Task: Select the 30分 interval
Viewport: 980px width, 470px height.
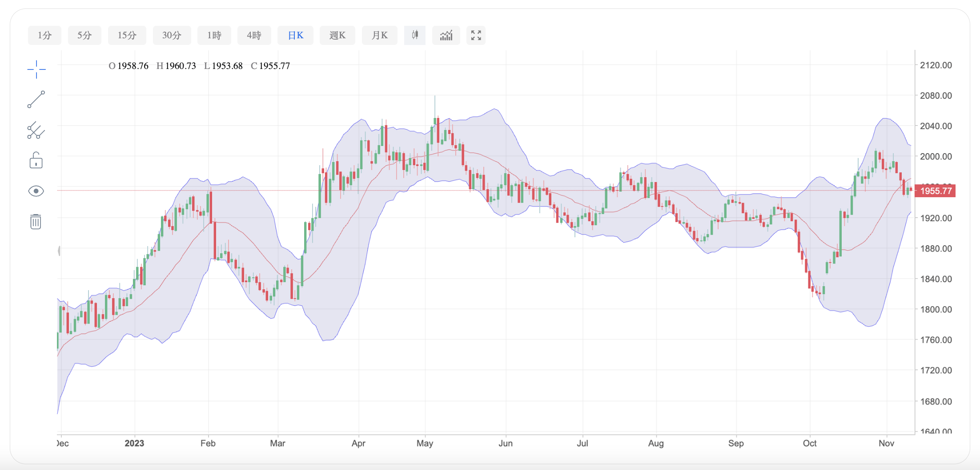Action: [x=172, y=35]
